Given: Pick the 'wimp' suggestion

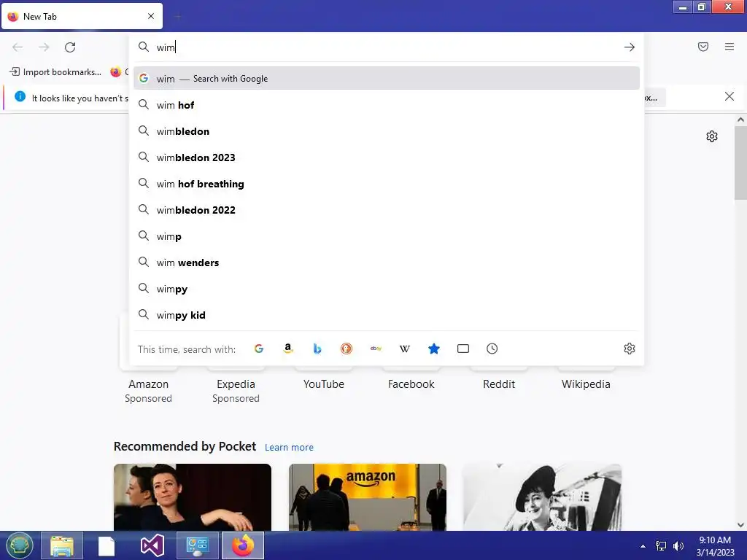Looking at the screenshot, I should tap(387, 237).
